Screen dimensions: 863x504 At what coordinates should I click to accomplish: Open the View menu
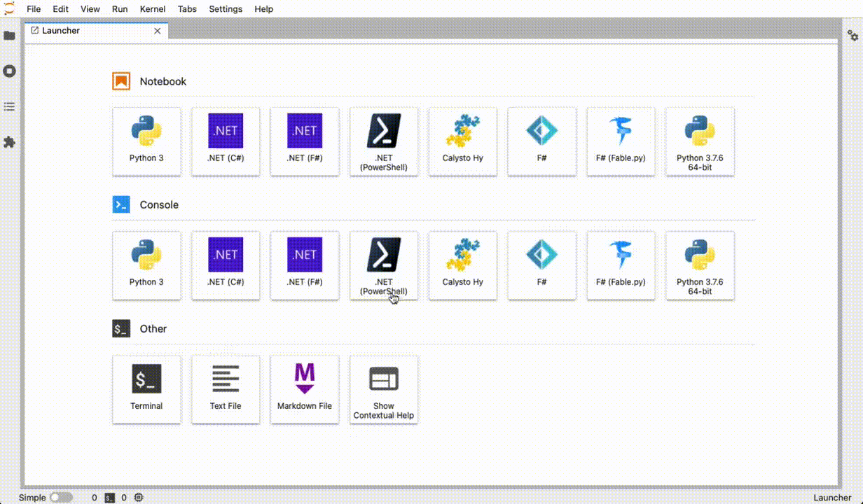(90, 9)
